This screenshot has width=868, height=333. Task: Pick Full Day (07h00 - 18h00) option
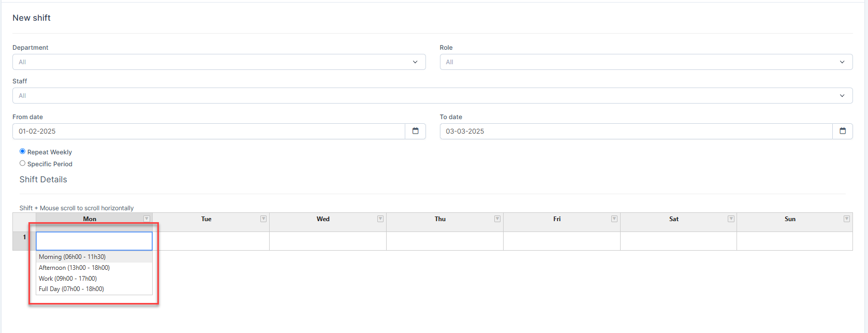point(71,289)
